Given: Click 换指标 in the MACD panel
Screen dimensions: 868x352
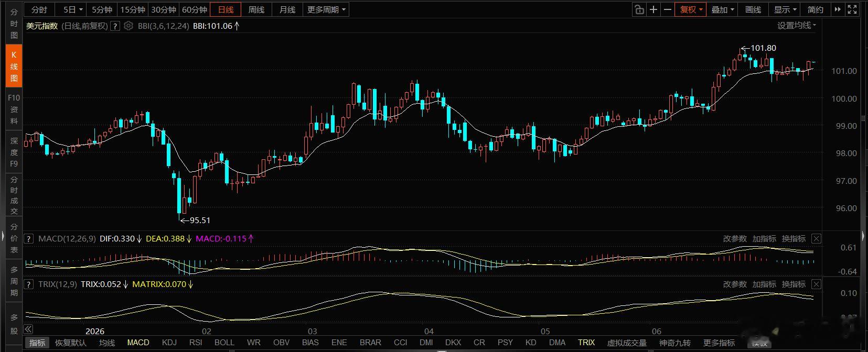Looking at the screenshot, I should tap(794, 238).
